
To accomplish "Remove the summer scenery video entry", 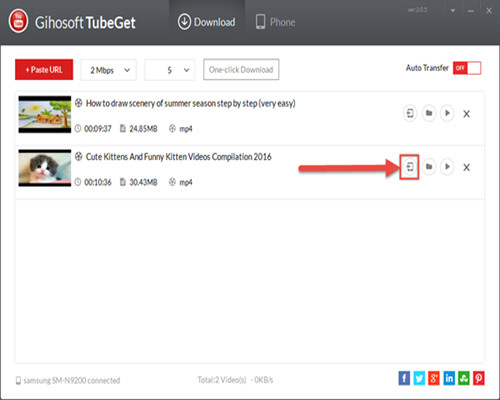I will [467, 114].
